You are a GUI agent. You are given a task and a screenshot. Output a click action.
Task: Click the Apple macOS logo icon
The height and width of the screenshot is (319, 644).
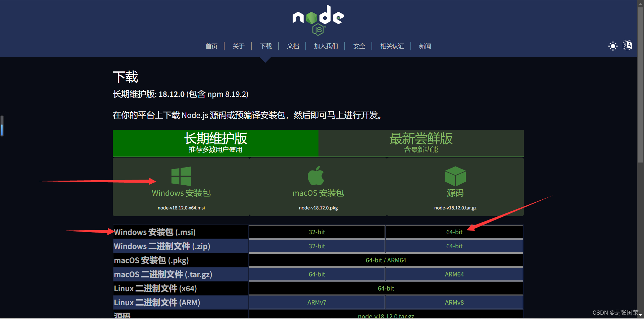316,176
